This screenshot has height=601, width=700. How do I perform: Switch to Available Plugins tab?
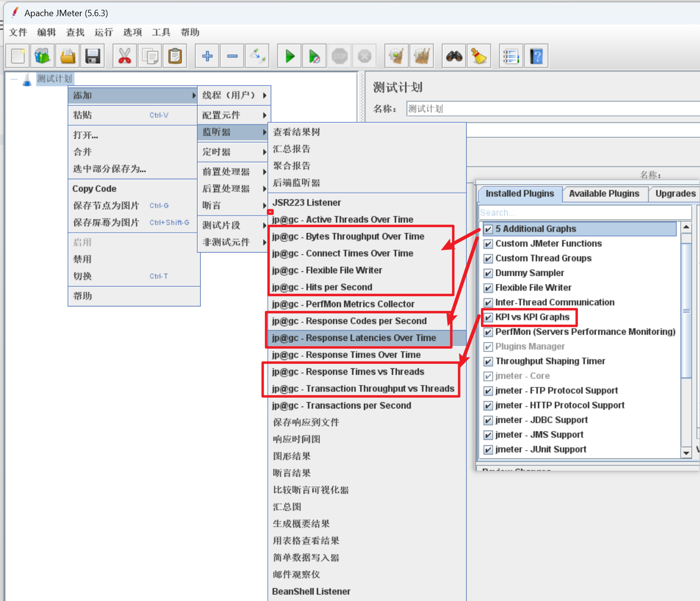pyautogui.click(x=604, y=193)
